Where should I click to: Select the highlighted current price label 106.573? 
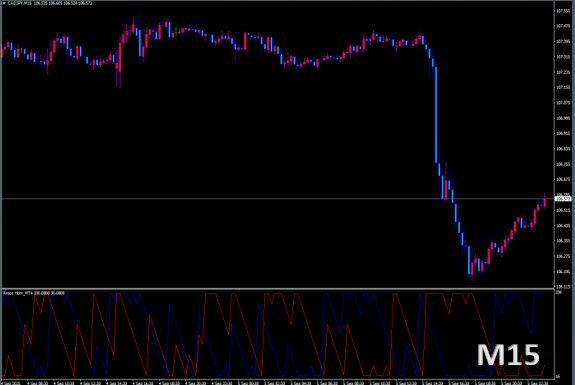pyautogui.click(x=563, y=199)
